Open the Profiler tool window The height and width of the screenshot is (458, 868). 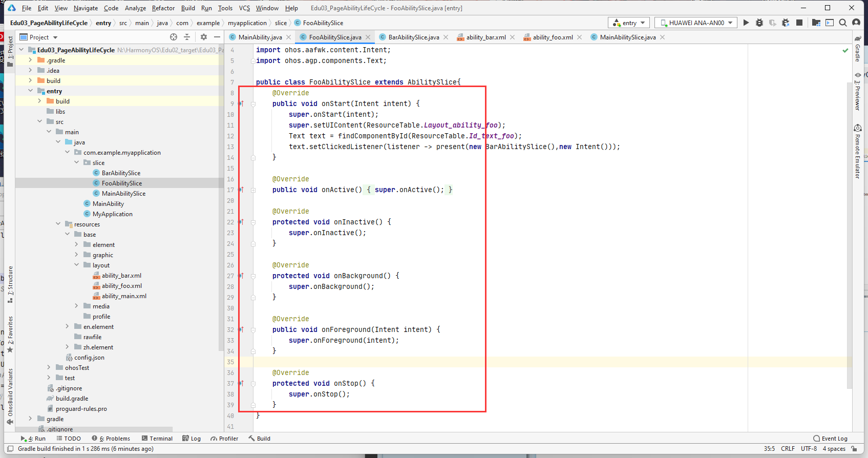point(224,439)
